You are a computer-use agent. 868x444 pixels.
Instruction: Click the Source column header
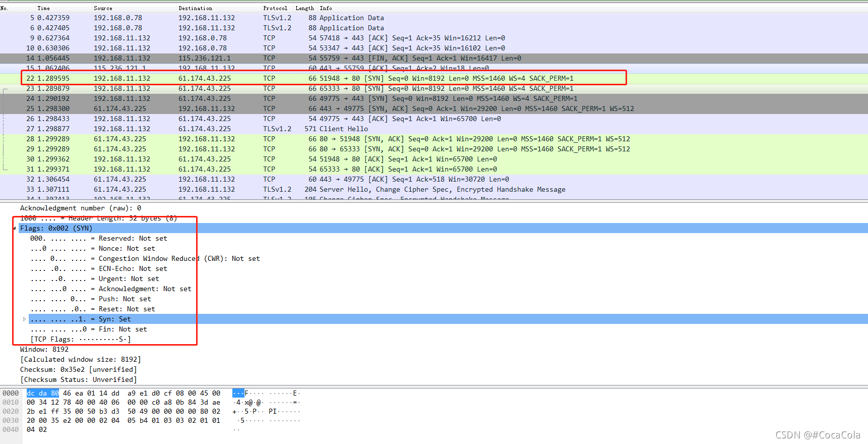103,8
